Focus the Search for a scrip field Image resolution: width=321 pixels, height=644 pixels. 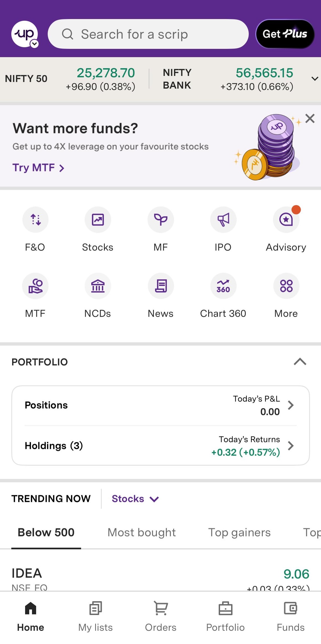coord(148,34)
